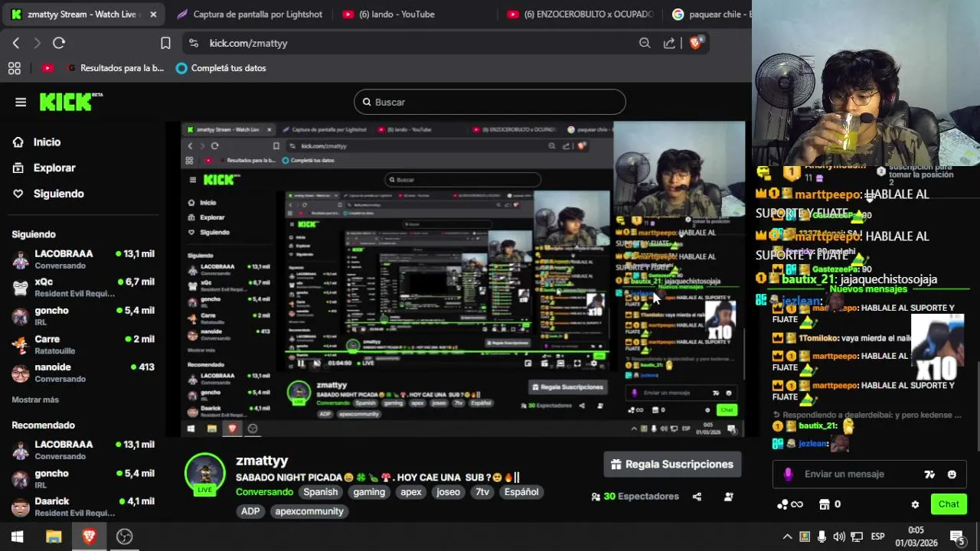Open the Resultados para la b... bookmark
980x551 pixels.
[x=115, y=68]
